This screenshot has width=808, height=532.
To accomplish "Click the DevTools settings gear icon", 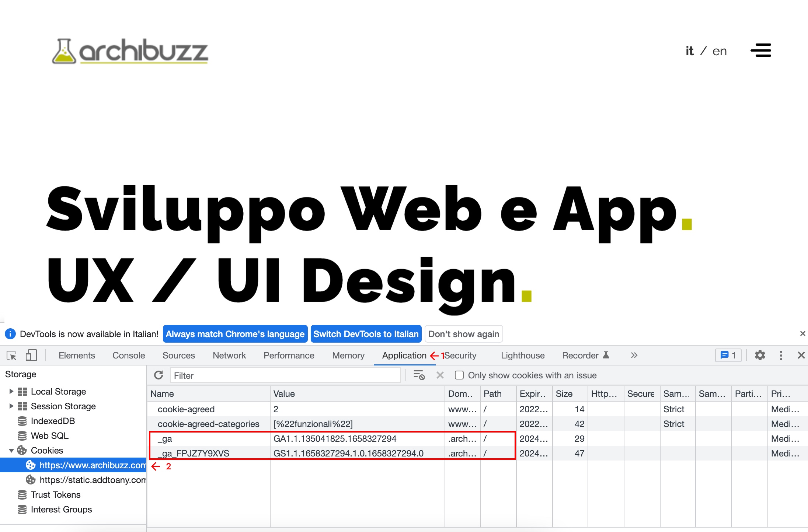I will pos(757,355).
